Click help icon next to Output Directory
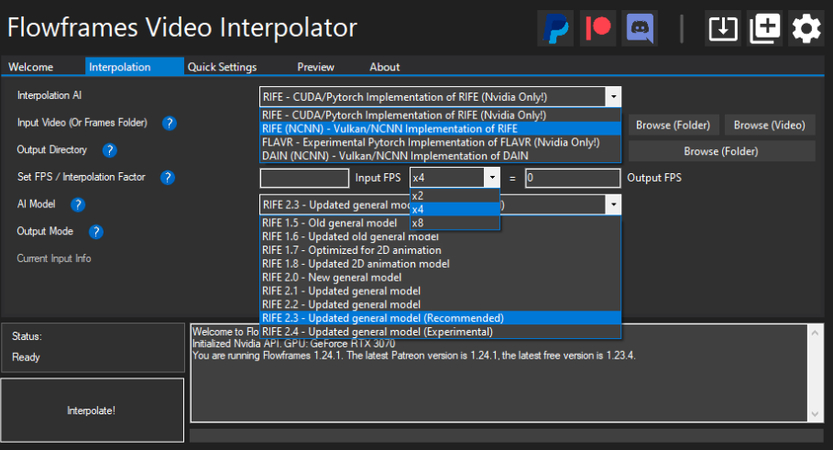 click(109, 150)
